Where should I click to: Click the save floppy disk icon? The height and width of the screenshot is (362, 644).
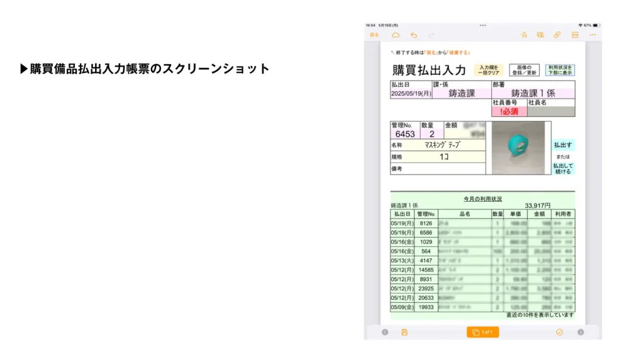pos(404,332)
